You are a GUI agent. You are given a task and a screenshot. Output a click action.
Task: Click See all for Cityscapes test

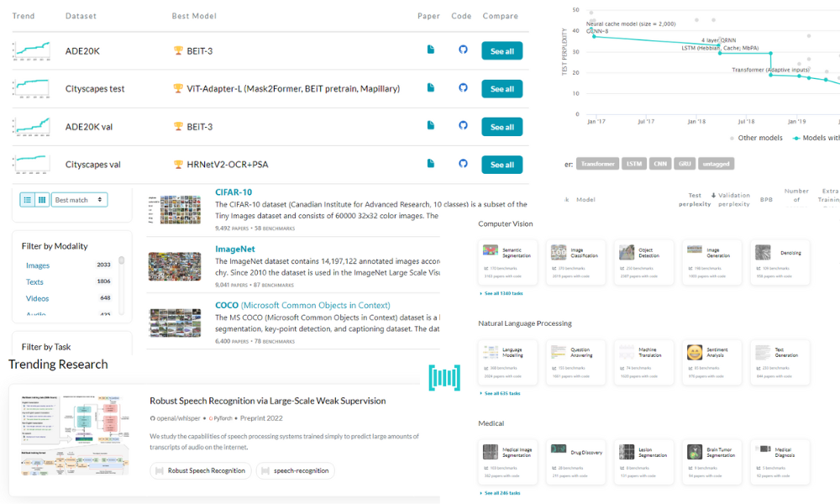[x=502, y=89]
